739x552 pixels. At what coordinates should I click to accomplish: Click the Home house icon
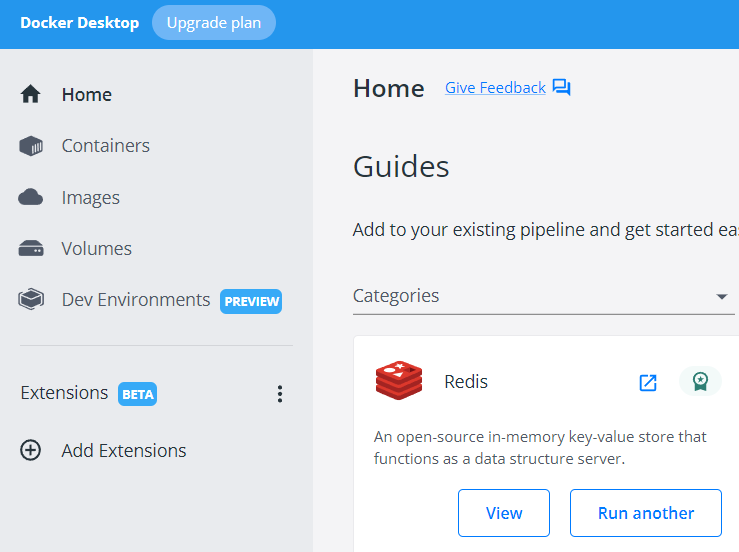31,95
